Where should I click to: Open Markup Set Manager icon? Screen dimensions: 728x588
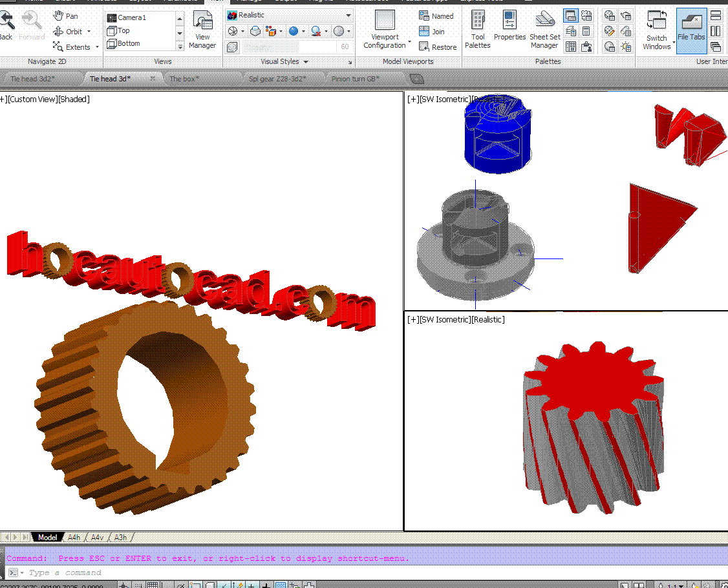coord(587,16)
